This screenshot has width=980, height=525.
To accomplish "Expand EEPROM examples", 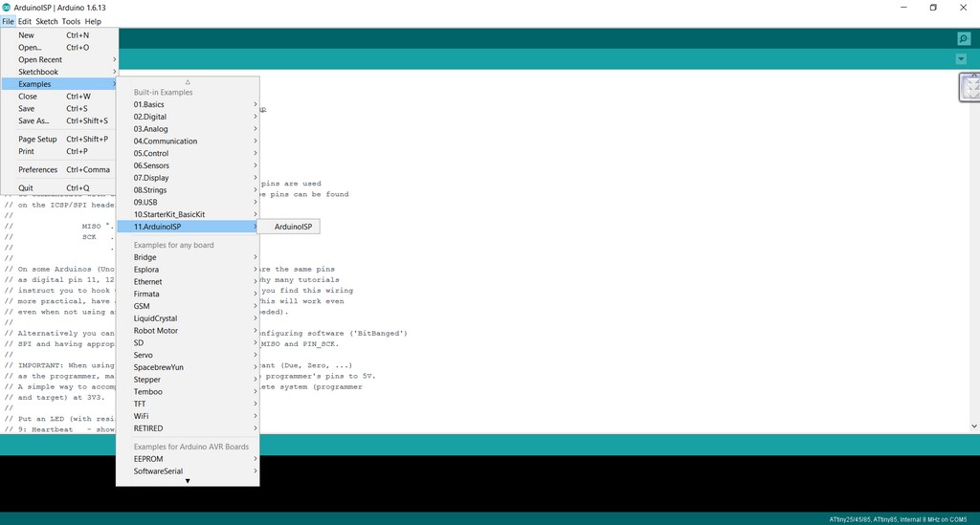I will (188, 459).
